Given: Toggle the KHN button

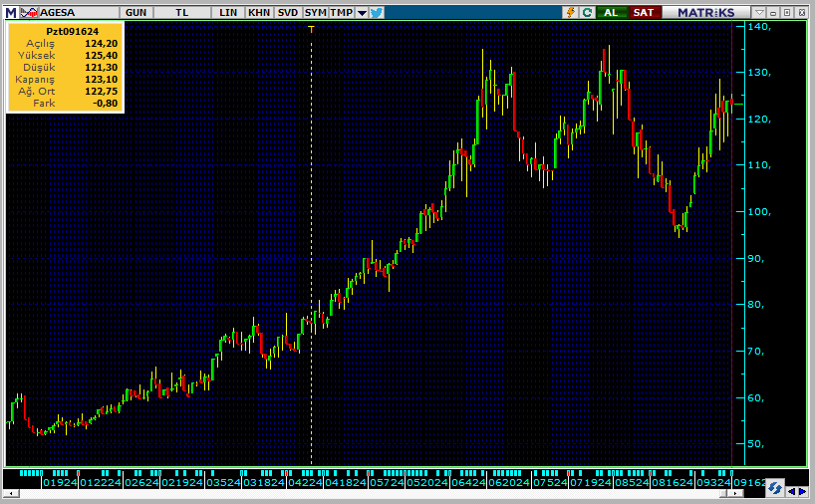Looking at the screenshot, I should click(x=258, y=12).
